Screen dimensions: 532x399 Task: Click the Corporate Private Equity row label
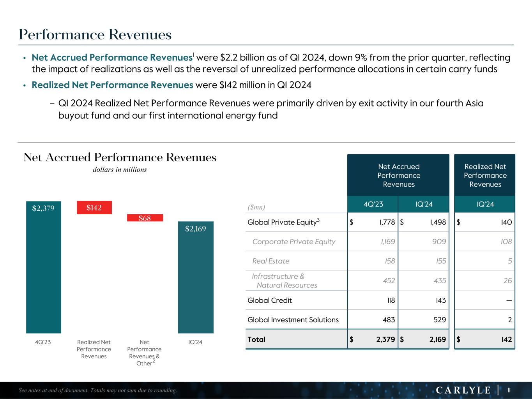[293, 242]
